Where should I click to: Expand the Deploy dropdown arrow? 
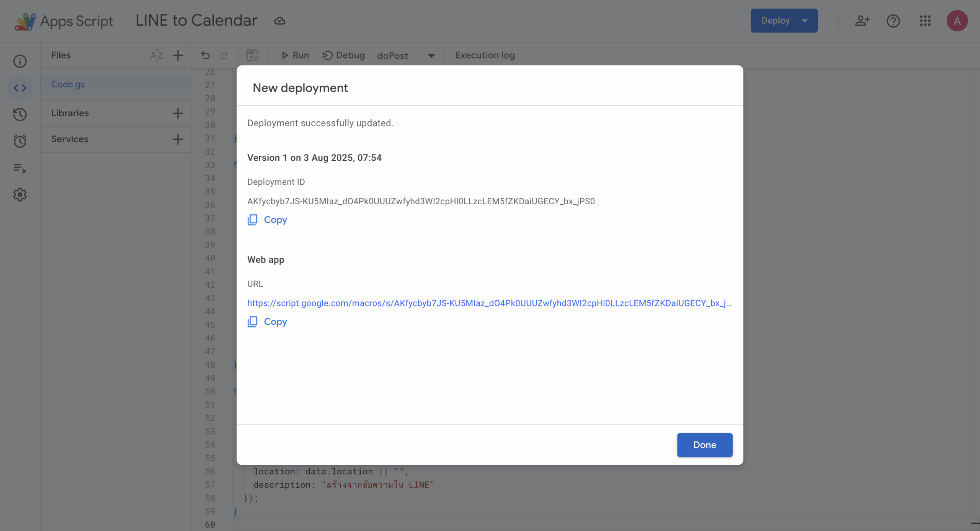[805, 21]
